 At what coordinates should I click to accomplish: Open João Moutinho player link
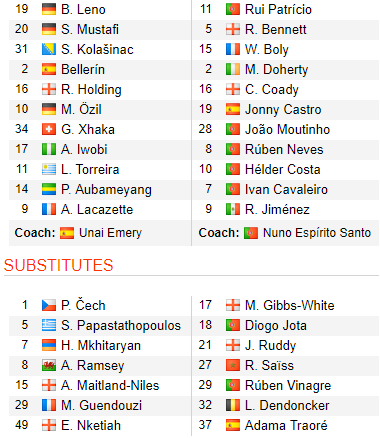tap(287, 129)
